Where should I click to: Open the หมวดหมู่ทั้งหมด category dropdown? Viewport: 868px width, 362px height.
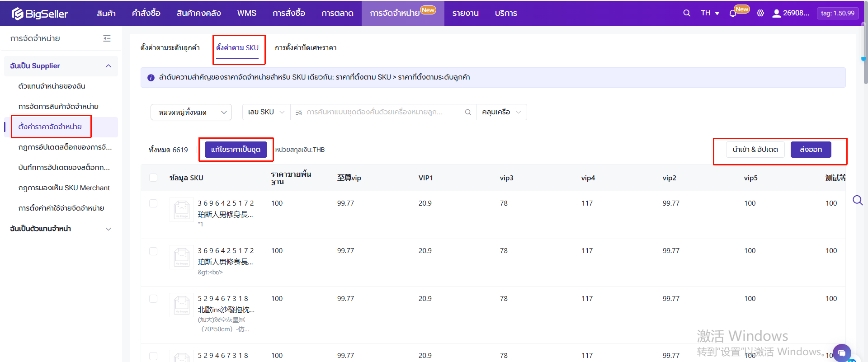[191, 112]
